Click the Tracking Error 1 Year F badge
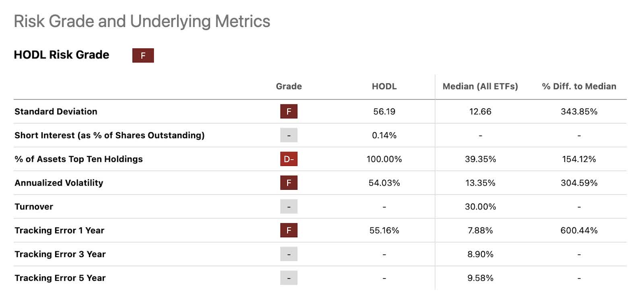Screen dimensions: 644x299 (x=289, y=230)
